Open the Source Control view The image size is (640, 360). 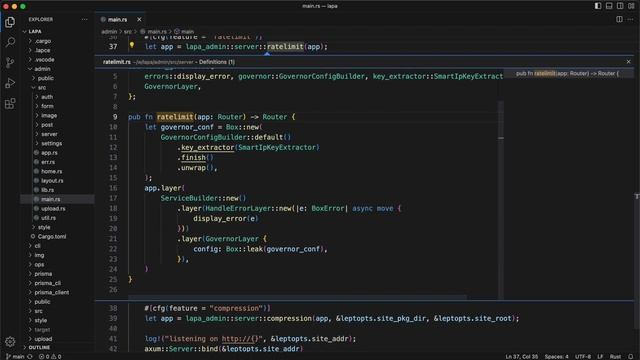click(x=10, y=62)
